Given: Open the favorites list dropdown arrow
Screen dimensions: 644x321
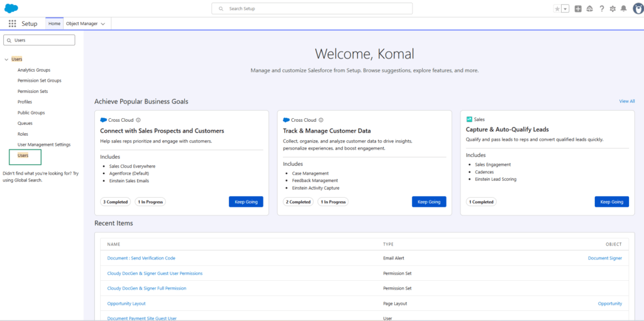Looking at the screenshot, I should pyautogui.click(x=565, y=9).
